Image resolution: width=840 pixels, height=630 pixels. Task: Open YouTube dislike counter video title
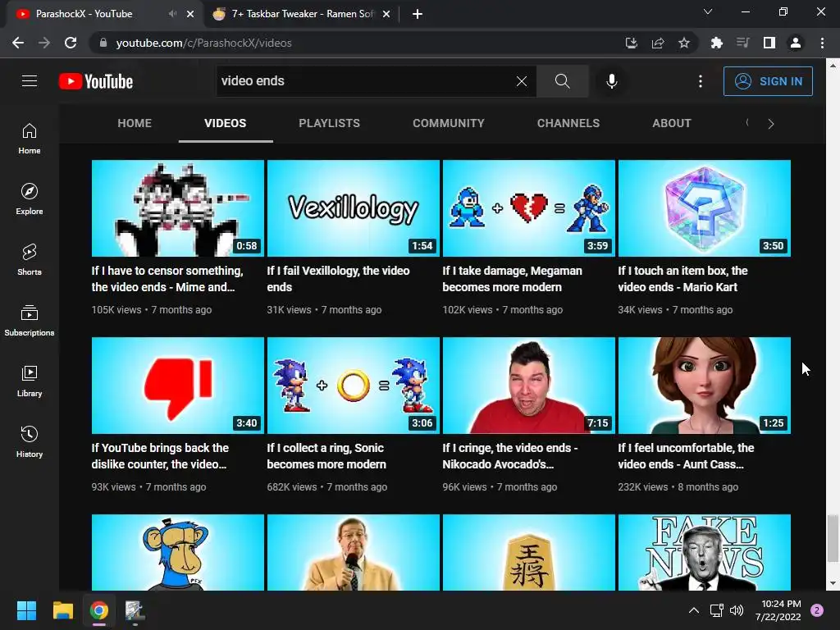(160, 456)
